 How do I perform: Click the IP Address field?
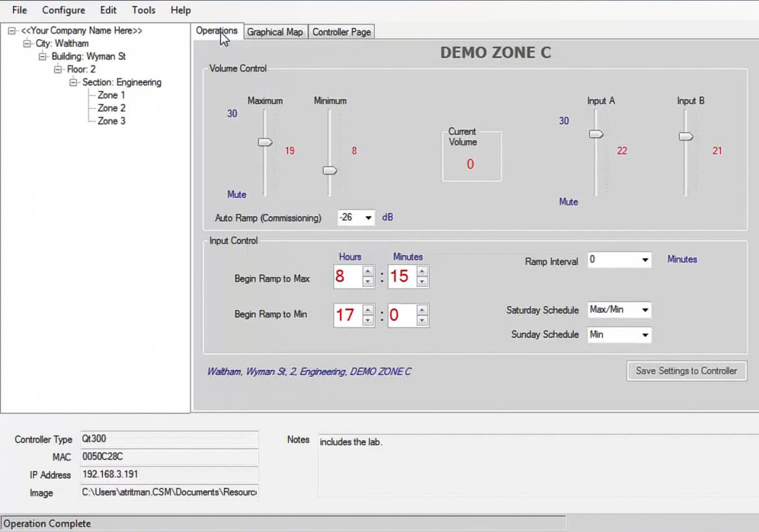(169, 474)
